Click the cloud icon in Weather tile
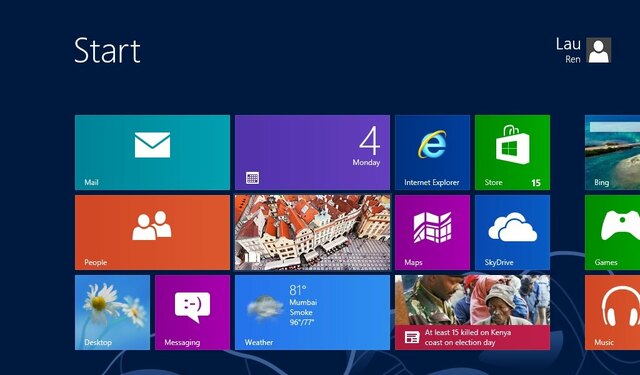Screen dimensions: 640x375 (265, 307)
